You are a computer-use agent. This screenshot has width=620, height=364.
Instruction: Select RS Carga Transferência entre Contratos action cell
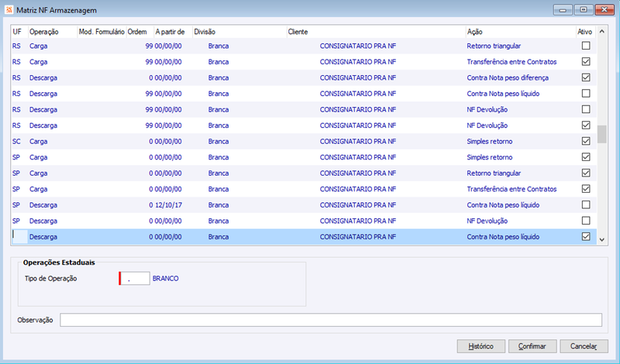(x=511, y=62)
